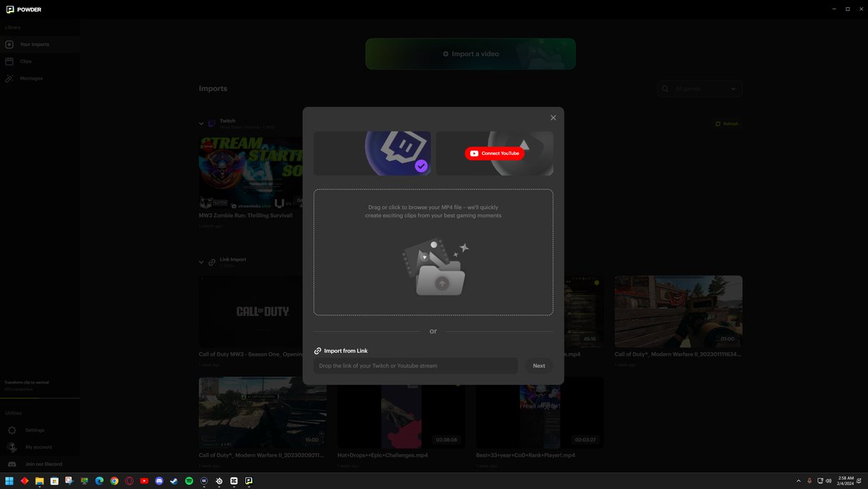Open Discord from the taskbar

coord(159,480)
